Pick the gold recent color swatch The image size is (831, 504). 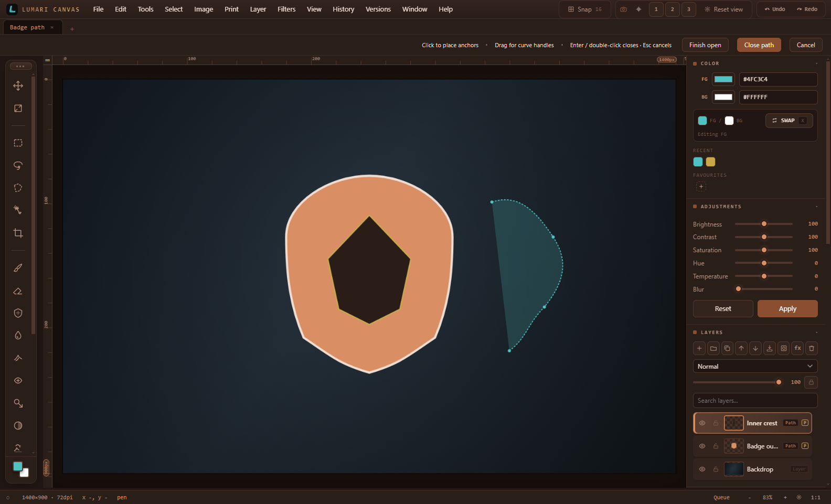point(710,162)
